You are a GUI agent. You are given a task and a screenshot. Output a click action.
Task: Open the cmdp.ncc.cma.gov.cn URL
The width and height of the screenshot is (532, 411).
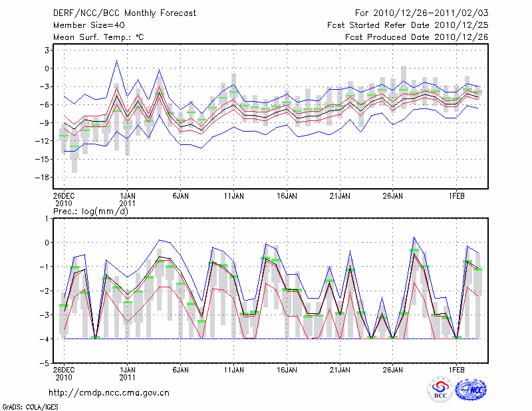coord(109,393)
